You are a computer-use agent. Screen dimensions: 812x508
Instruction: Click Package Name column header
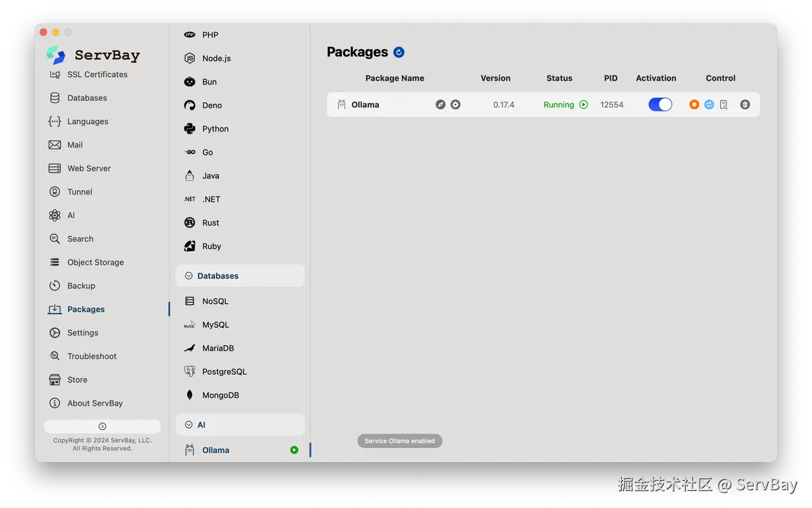coord(395,78)
